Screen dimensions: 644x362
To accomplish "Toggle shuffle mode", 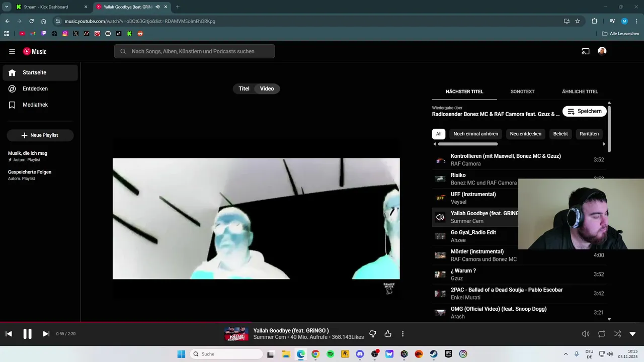I will pyautogui.click(x=617, y=334).
